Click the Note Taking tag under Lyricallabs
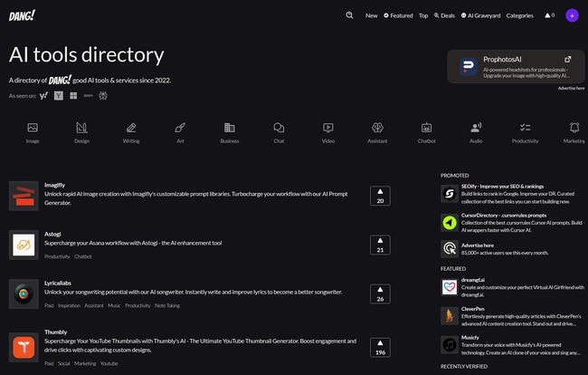 point(167,305)
